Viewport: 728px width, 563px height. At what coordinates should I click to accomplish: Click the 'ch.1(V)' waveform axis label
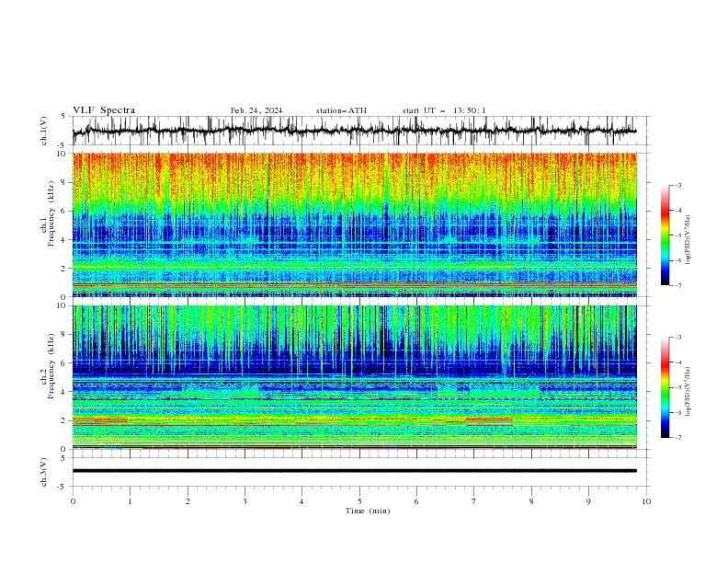click(x=44, y=131)
